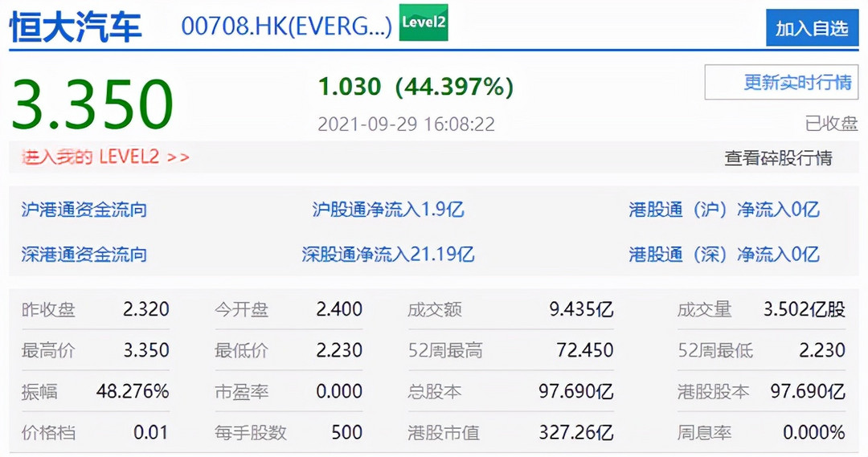Select the 成交额 value 9.435亿

[580, 310]
